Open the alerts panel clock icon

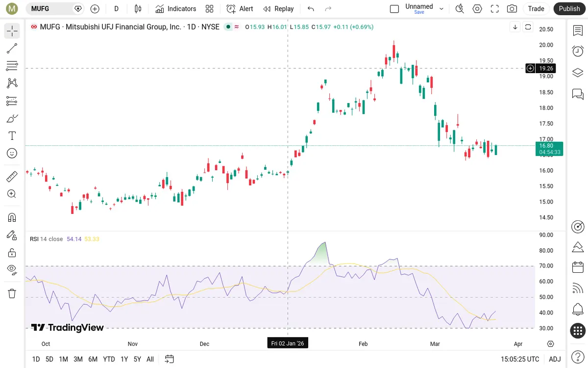[578, 51]
